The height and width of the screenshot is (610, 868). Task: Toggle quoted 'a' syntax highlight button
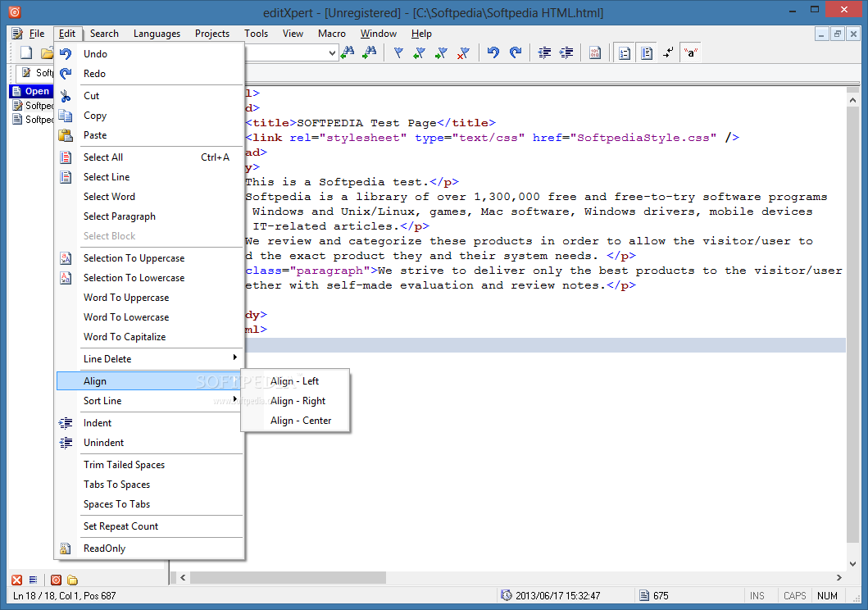coord(690,53)
